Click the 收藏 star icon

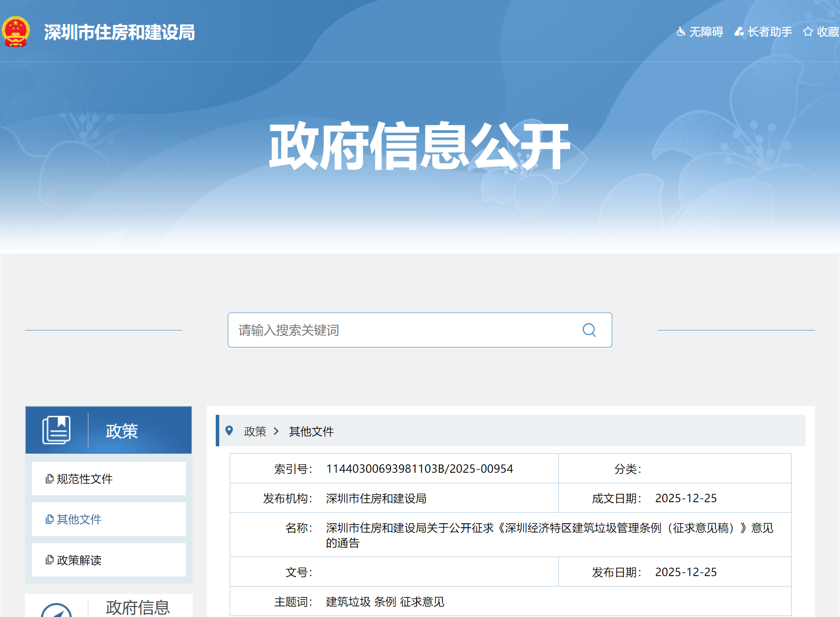(x=808, y=32)
